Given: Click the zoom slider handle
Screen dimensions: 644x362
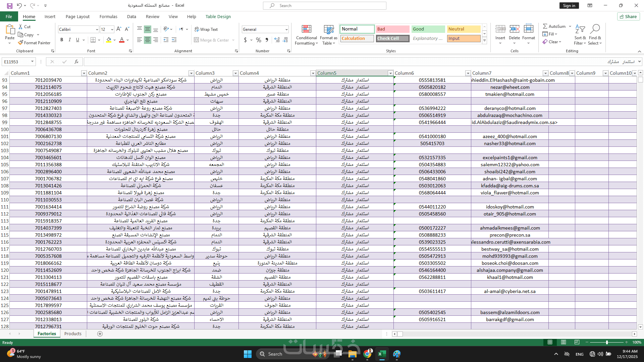Looking at the screenshot, I should [x=607, y=342].
